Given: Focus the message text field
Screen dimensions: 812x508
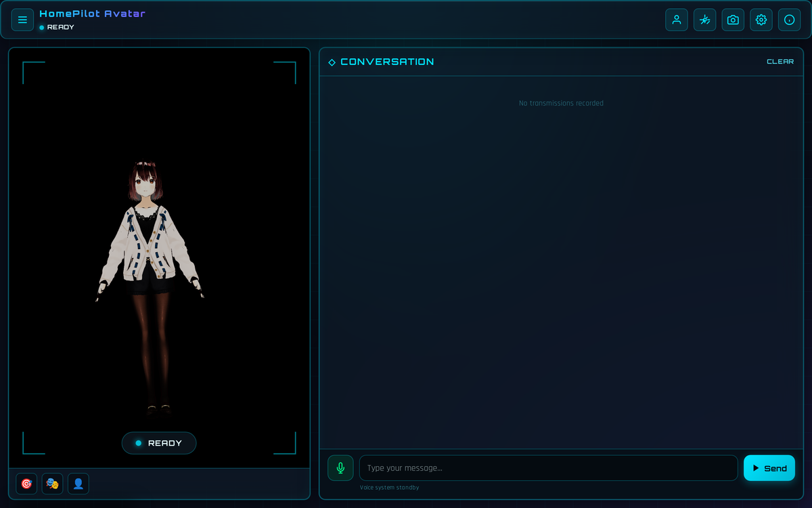Looking at the screenshot, I should pos(549,468).
